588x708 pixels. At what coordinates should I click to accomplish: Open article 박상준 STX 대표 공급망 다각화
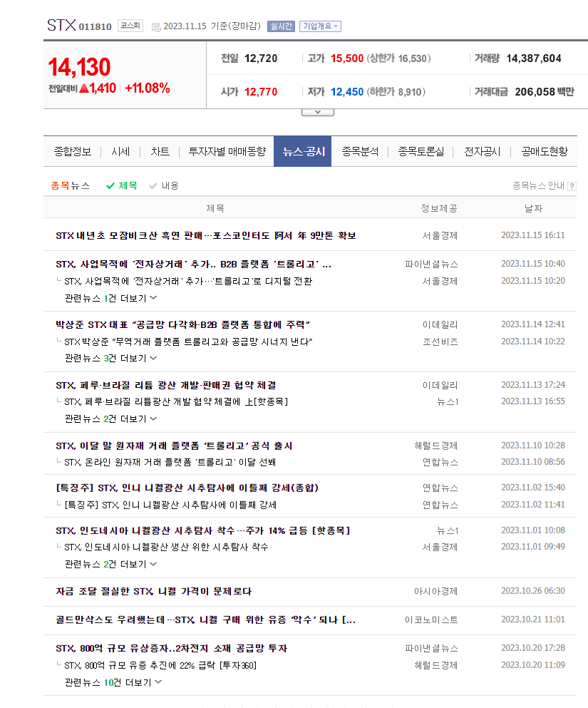182,324
